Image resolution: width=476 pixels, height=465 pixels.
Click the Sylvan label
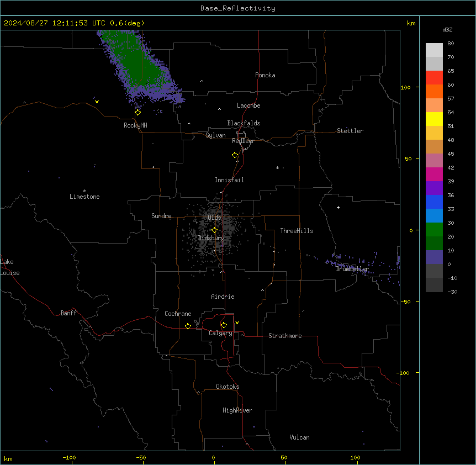coord(215,135)
